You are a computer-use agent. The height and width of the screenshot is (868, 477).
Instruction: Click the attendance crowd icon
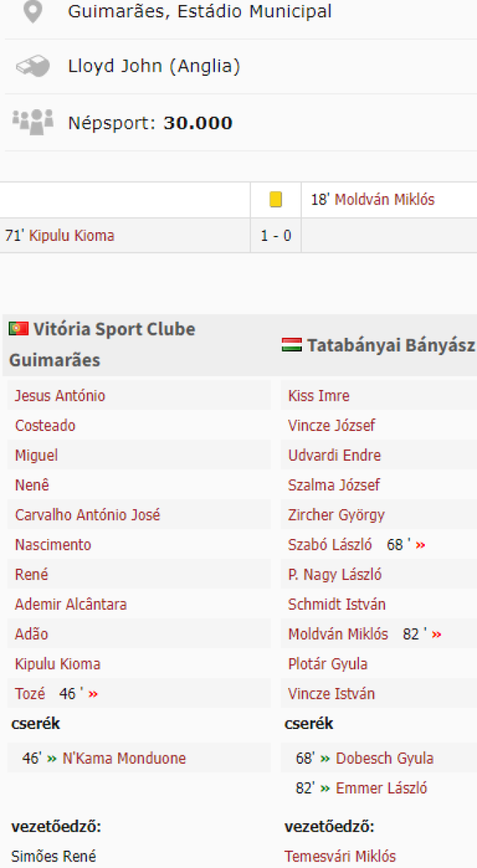[x=33, y=122]
